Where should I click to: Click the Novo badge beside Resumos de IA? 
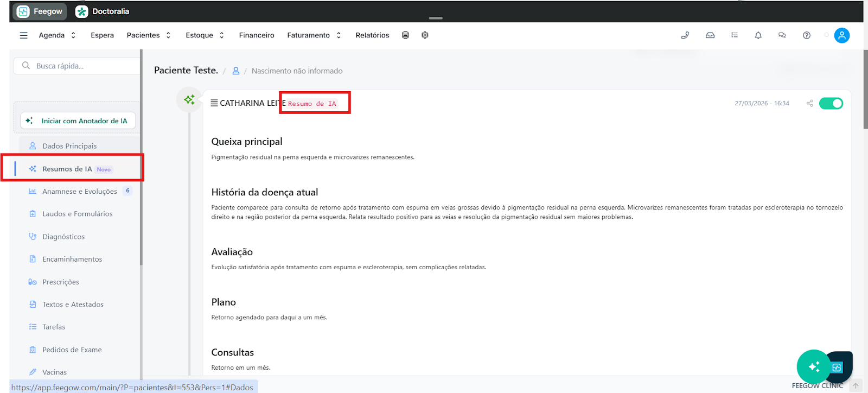[104, 169]
